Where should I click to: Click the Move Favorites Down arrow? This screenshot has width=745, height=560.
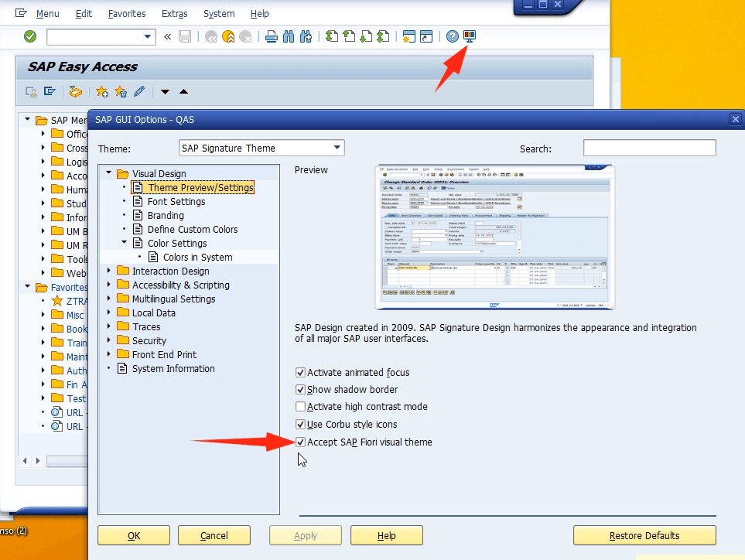165,92
